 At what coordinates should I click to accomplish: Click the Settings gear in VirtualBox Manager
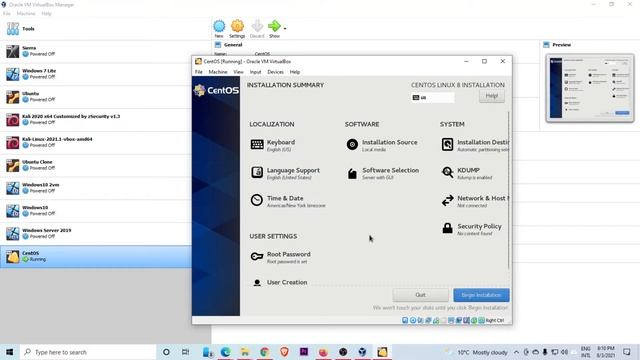pyautogui.click(x=237, y=29)
